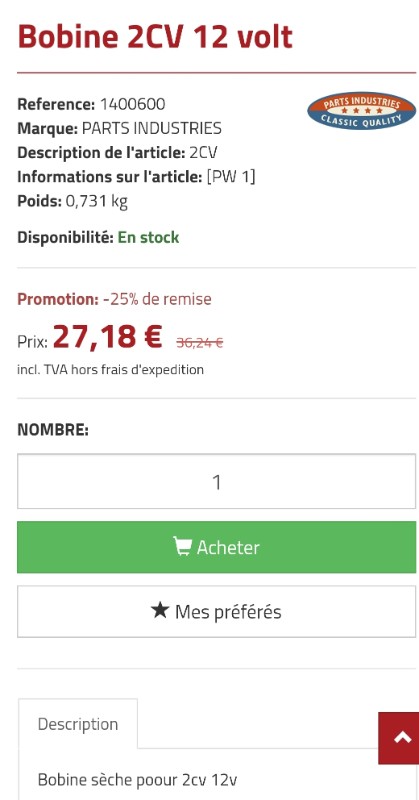Click the incl. TVA hors frais d'expedition note

coord(110,369)
